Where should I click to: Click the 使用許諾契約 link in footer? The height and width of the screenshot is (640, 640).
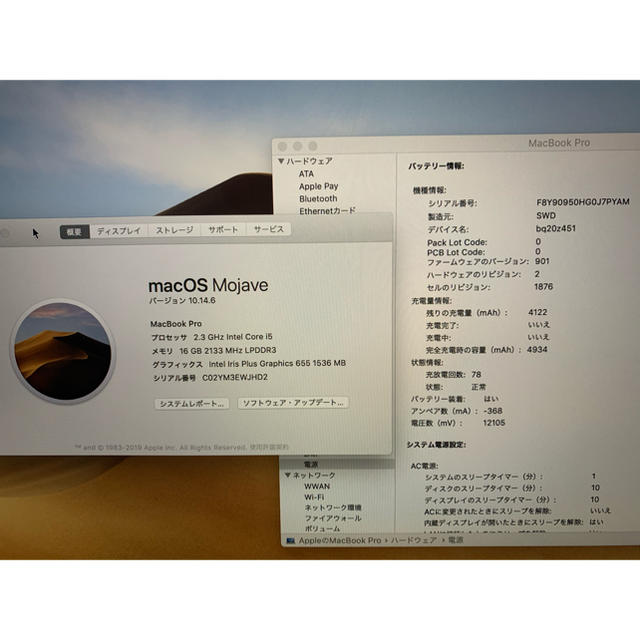(269, 447)
